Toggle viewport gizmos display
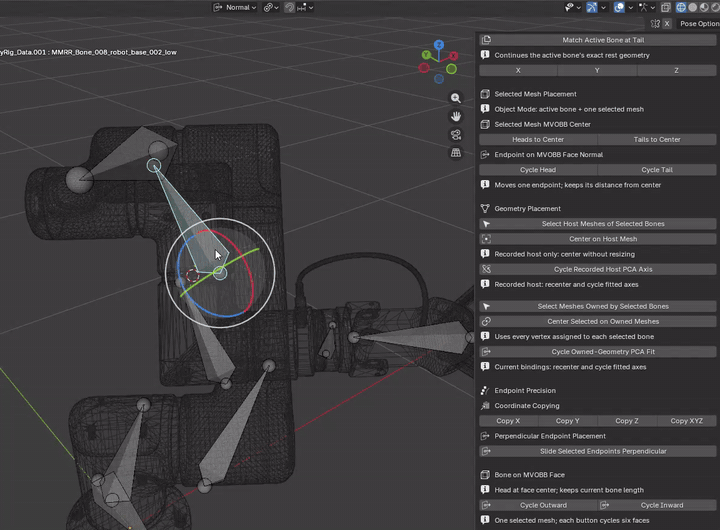720x530 pixels. click(x=592, y=7)
